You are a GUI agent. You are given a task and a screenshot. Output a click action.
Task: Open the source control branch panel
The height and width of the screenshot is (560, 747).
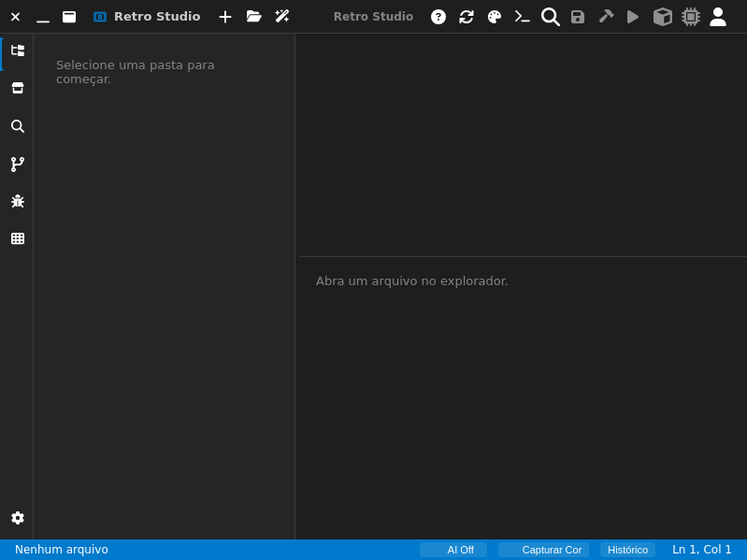(x=18, y=165)
